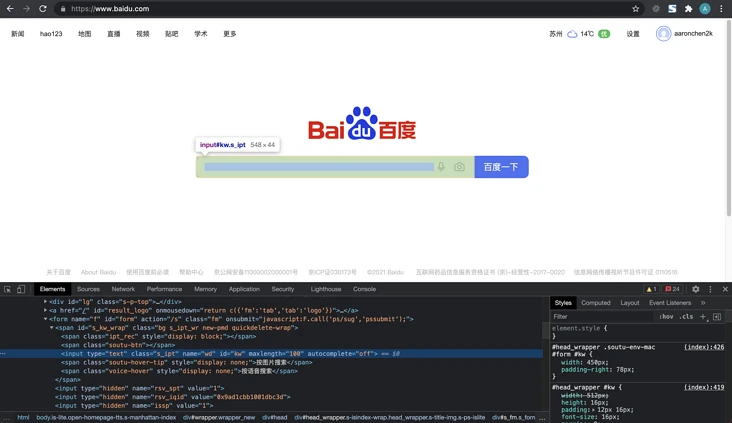Toggle the :hov element state panel
Viewport: 732px width, 423px height.
click(x=666, y=317)
